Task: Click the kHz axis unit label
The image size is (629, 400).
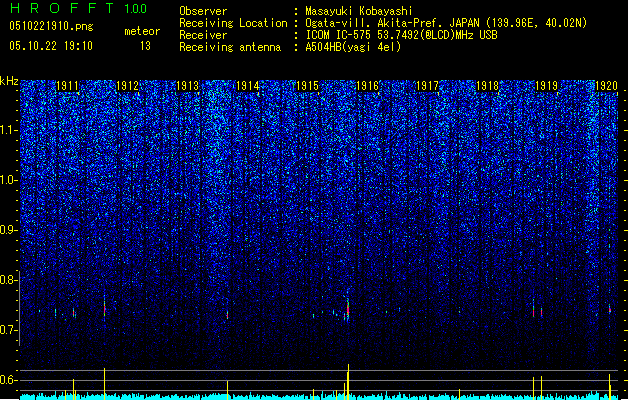Action: point(9,81)
